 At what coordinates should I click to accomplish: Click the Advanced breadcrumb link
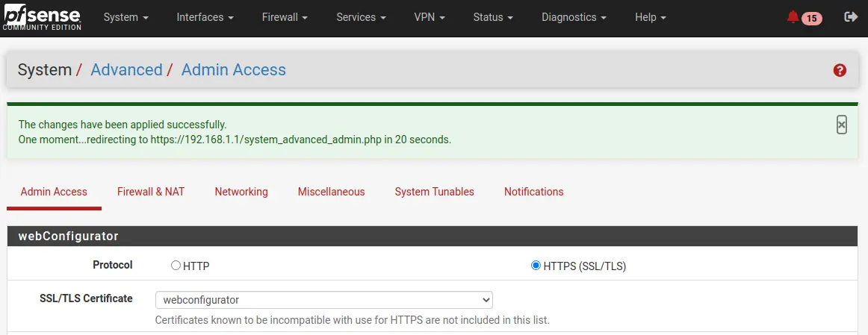[127, 70]
